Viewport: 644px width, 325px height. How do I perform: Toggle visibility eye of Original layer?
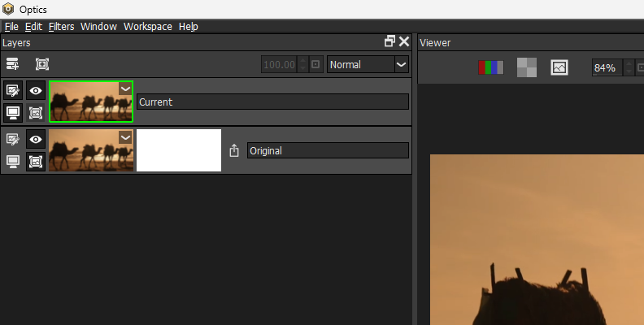click(x=36, y=139)
